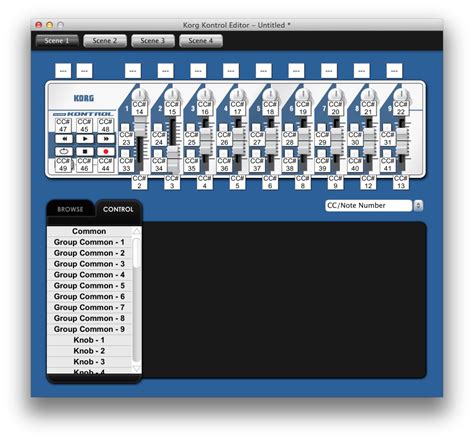Click the CC# 46 label below stop
474x440 pixels.
tap(84, 165)
